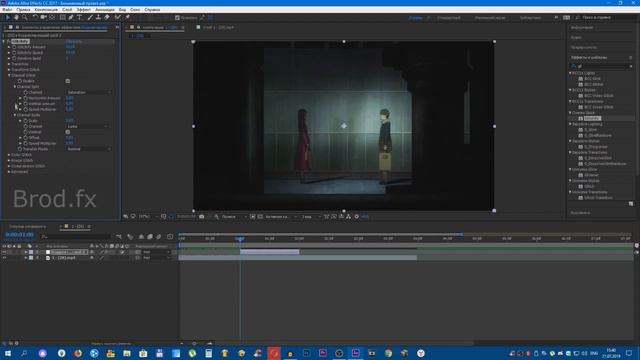Select the Zoom magnifier tool
Image resolution: width=640 pixels, height=360 pixels.
coord(25,18)
